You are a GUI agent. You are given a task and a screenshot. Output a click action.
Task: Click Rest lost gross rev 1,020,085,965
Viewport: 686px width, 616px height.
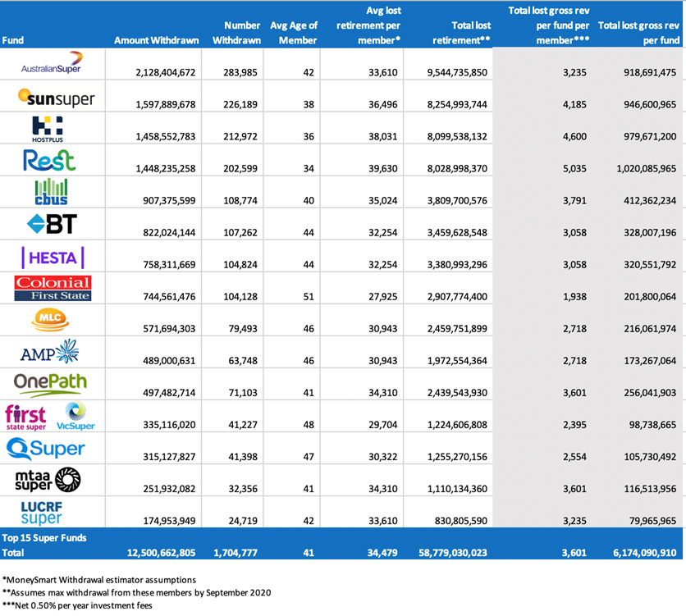click(x=646, y=168)
